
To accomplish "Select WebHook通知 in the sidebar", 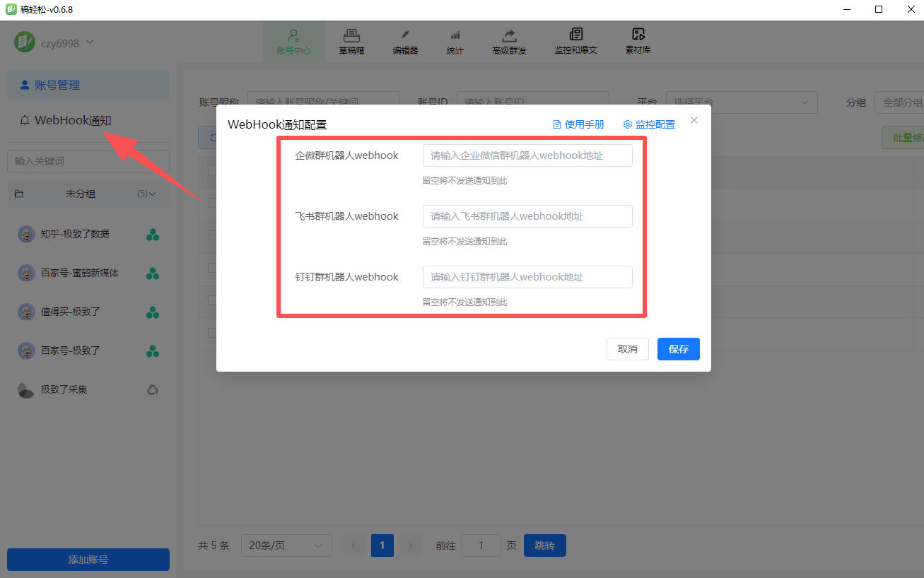I will 73,120.
